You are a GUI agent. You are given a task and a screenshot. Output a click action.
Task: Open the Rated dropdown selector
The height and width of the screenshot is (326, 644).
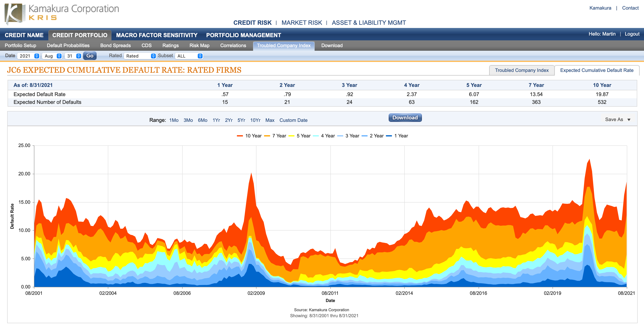coord(140,56)
